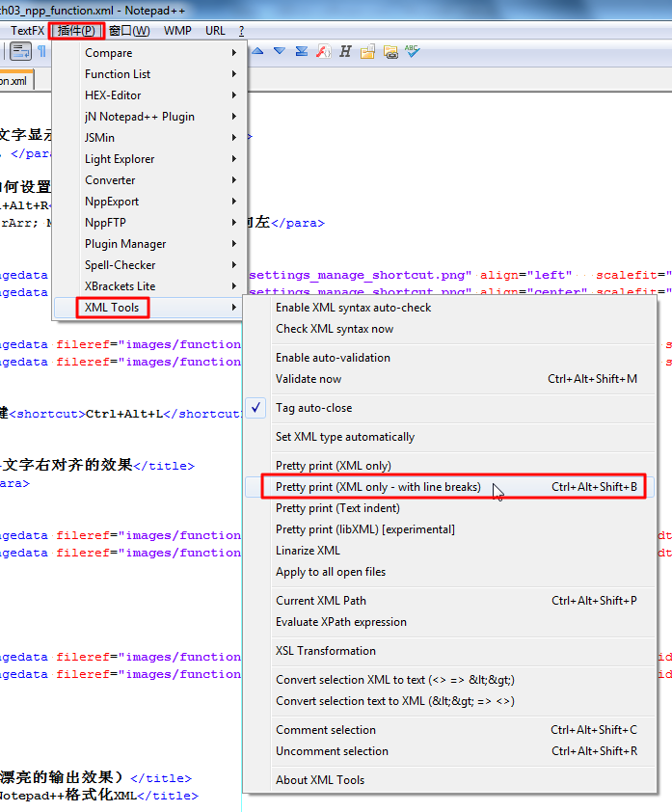Click the word wrap toolbar icon
Screen dimensions: 672x812
(x=20, y=51)
